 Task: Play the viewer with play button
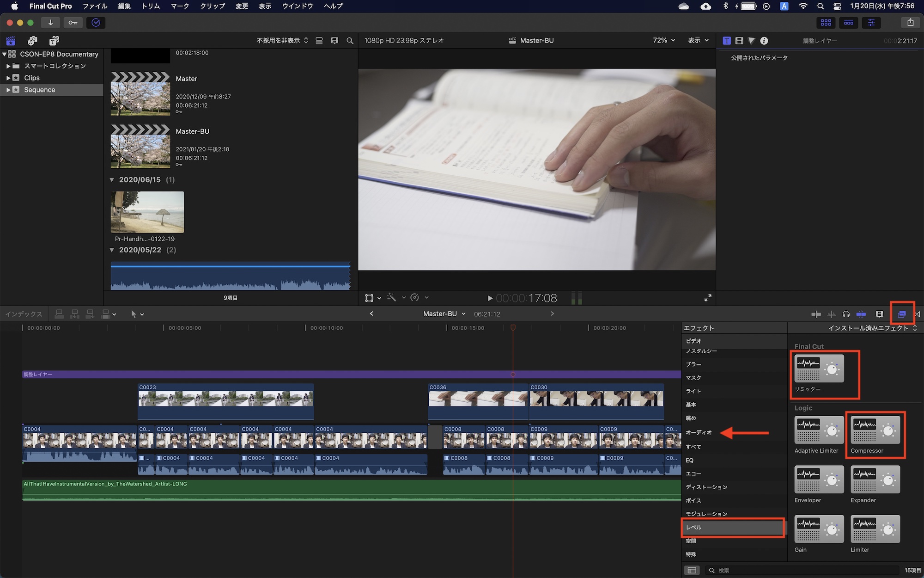pyautogui.click(x=490, y=298)
